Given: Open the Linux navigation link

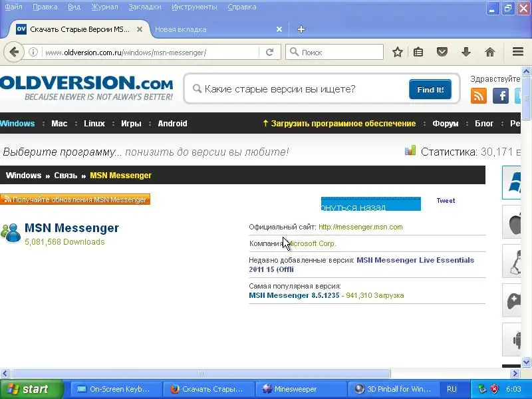Looking at the screenshot, I should (94, 123).
